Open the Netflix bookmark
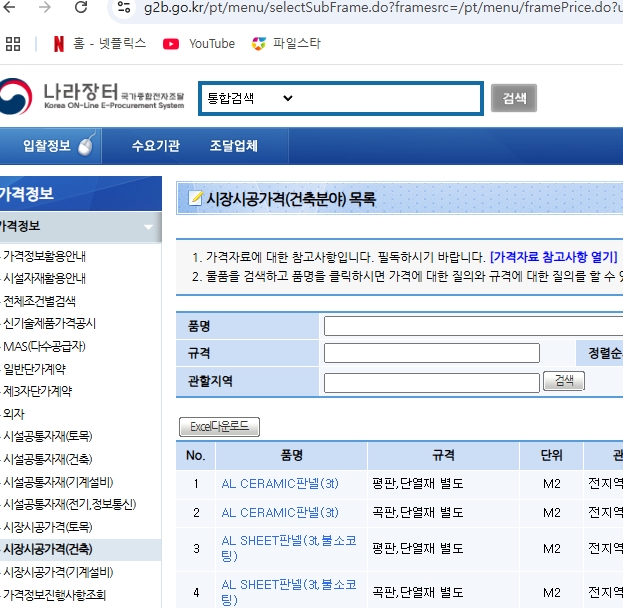Screen dimensions: 623x608 100,43
